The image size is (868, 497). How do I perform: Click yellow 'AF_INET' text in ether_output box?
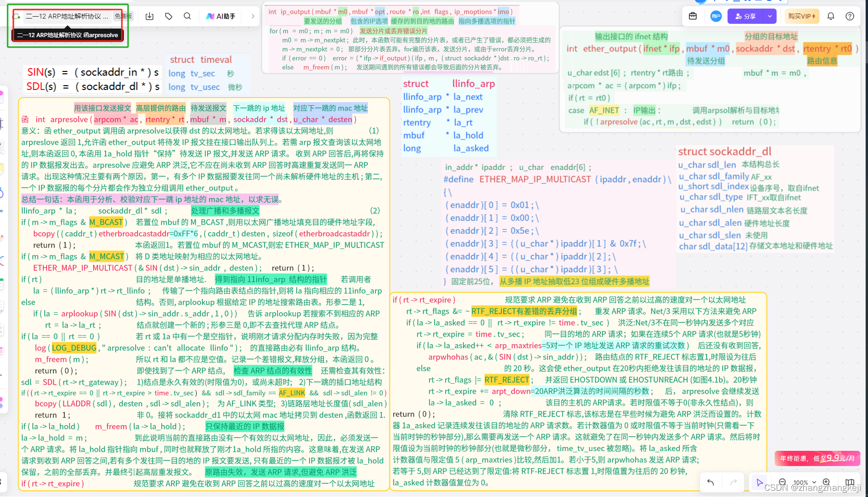(x=604, y=110)
